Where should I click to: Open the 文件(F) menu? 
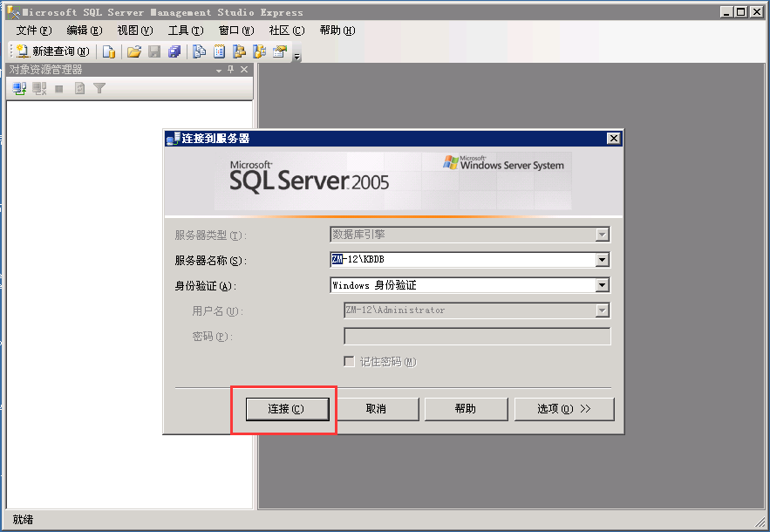[x=34, y=31]
